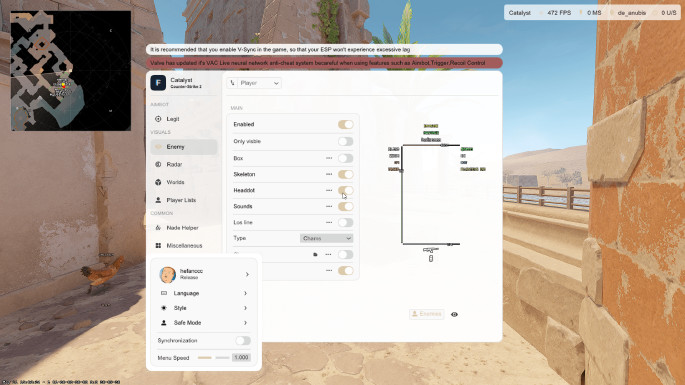Click the eye icon beside Enemy in the sidebar

pos(158,147)
